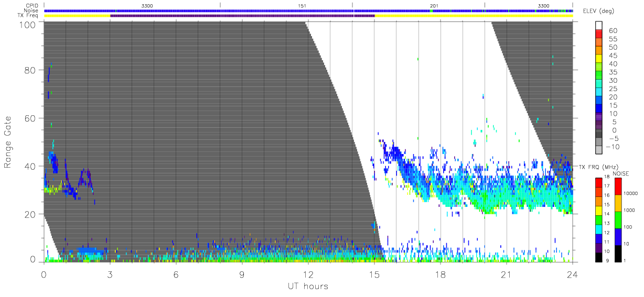Click the CPID value '151'
The image size is (644, 297).
pos(302,5)
